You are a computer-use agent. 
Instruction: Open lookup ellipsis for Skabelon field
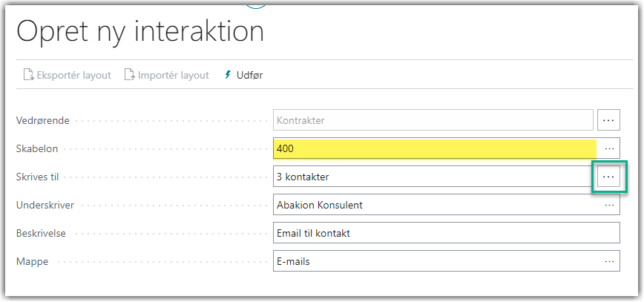tap(608, 148)
